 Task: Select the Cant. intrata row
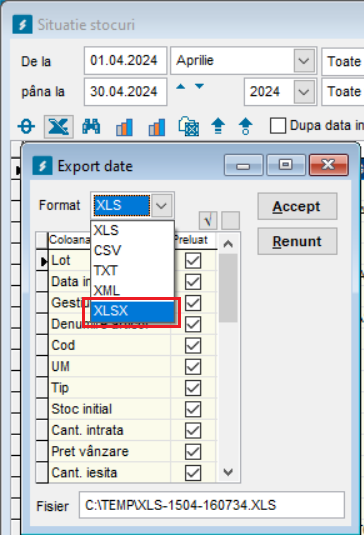(x=109, y=431)
